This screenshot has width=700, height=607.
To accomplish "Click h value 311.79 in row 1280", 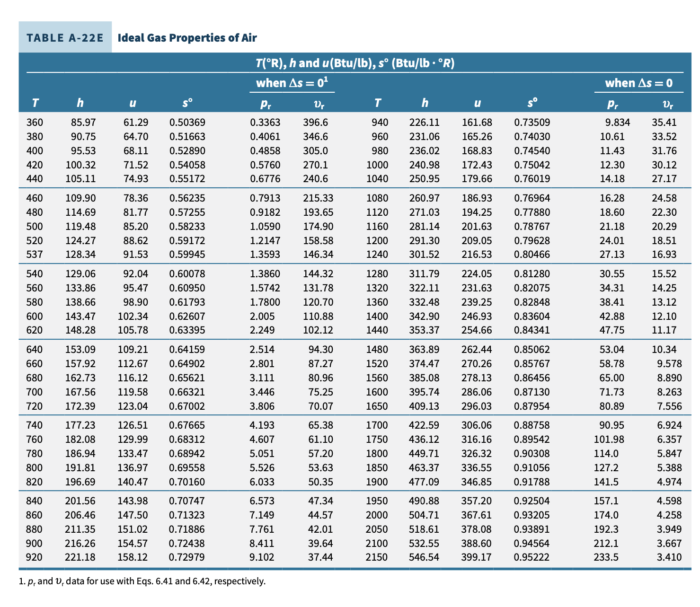I will [x=424, y=274].
